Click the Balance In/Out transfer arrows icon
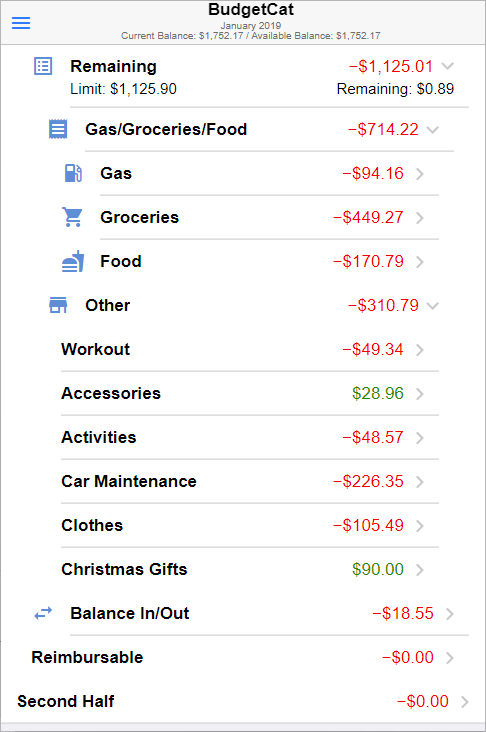 click(43, 613)
